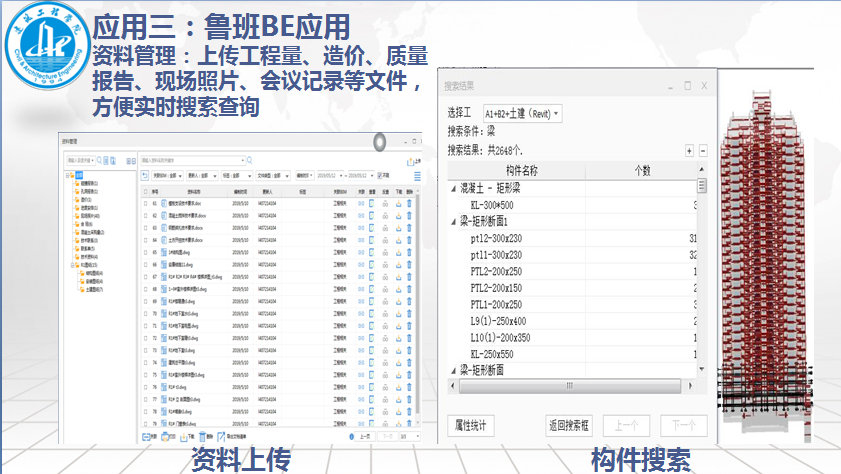Click the blue reset arrow before the filters
The width and height of the screenshot is (841, 474).
tap(145, 175)
